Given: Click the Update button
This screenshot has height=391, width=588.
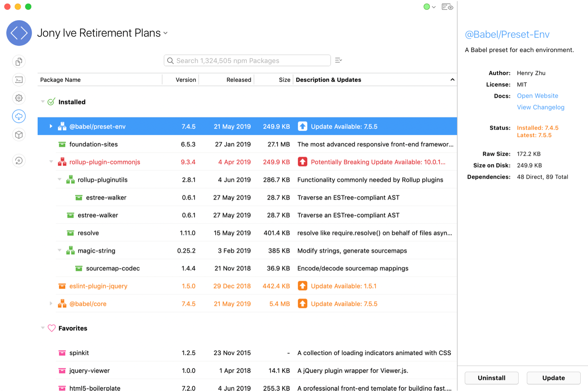Looking at the screenshot, I should click(x=554, y=378).
